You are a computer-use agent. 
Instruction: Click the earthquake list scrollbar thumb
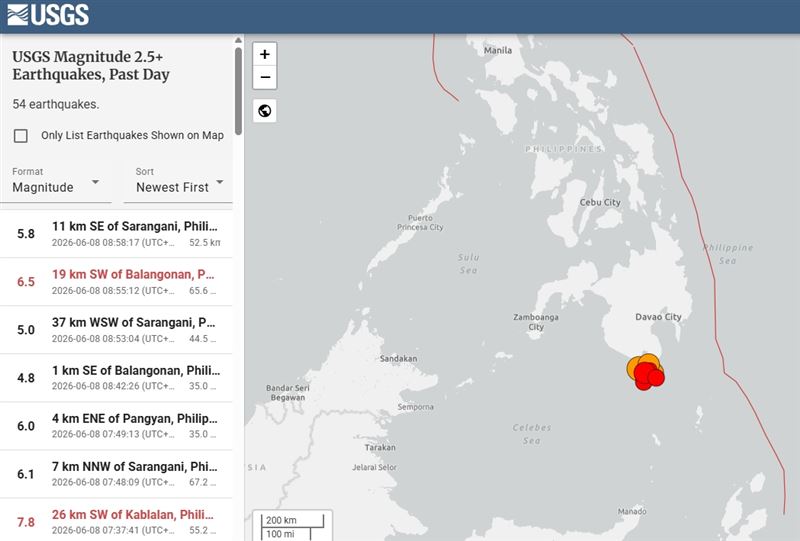238,91
